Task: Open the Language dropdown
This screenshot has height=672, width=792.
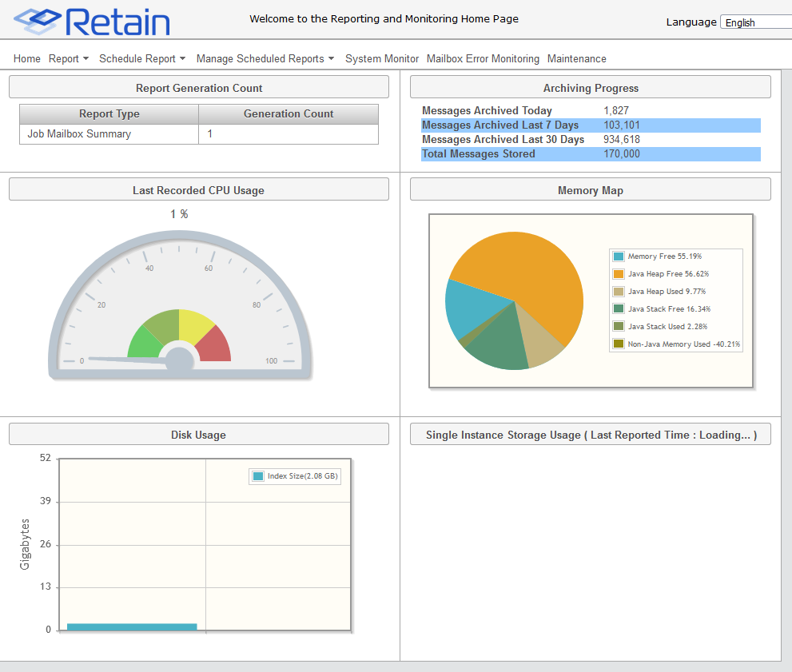Action: (755, 22)
